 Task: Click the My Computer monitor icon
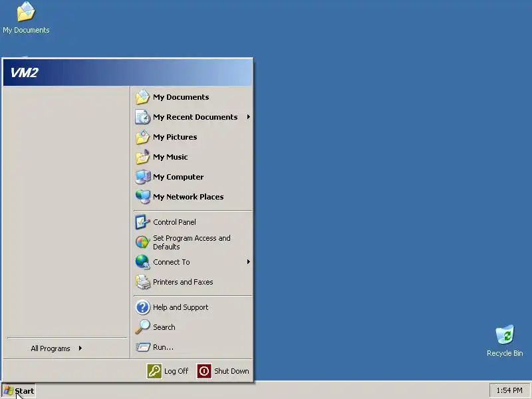click(x=142, y=177)
